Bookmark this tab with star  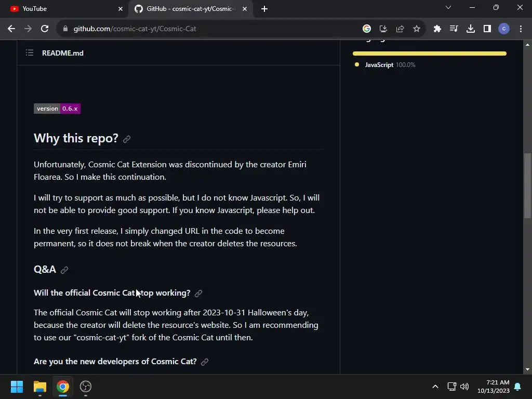pyautogui.click(x=417, y=29)
